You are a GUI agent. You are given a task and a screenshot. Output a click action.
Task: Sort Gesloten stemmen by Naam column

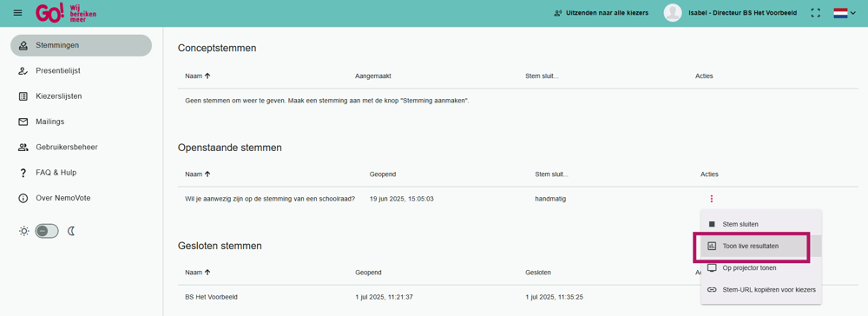[198, 273]
